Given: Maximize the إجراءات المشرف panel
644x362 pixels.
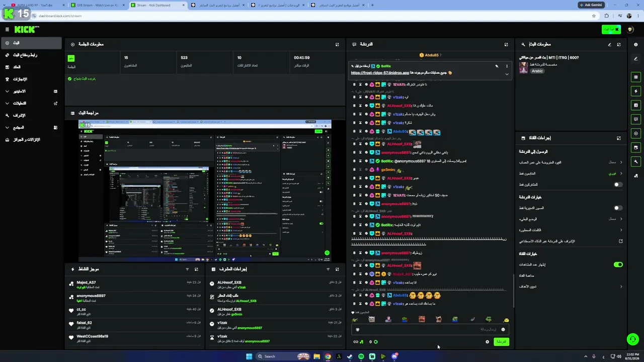Looking at the screenshot, I should coord(337,269).
